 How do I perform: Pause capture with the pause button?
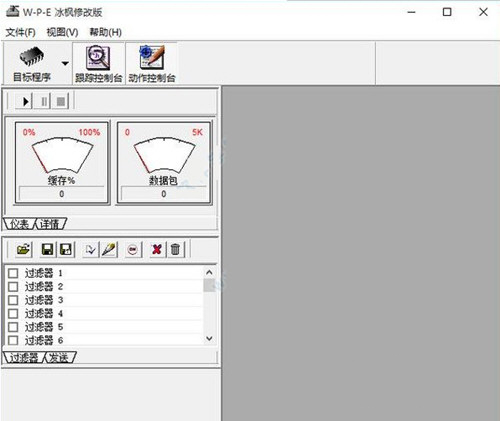tap(43, 101)
